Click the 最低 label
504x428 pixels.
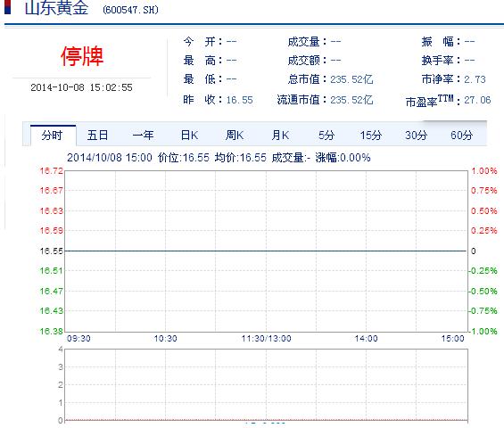pyautogui.click(x=202, y=79)
